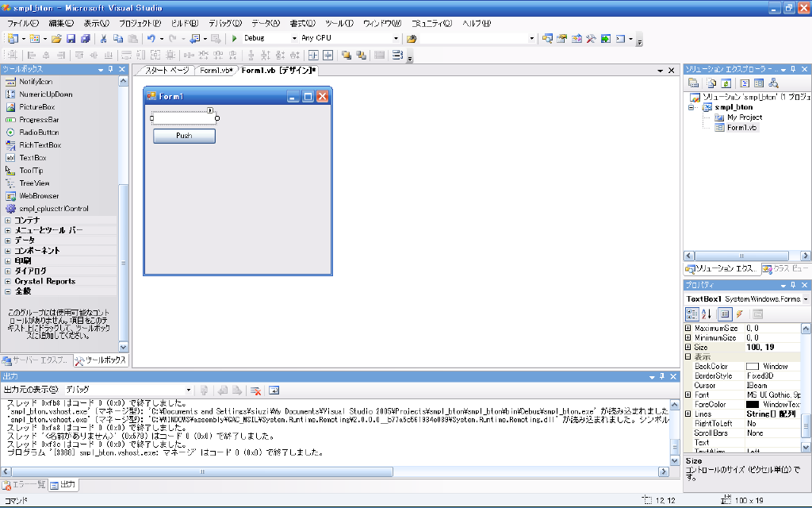This screenshot has height=508, width=812.
Task: Switch Properties to Alphabetical sort
Action: 707,314
